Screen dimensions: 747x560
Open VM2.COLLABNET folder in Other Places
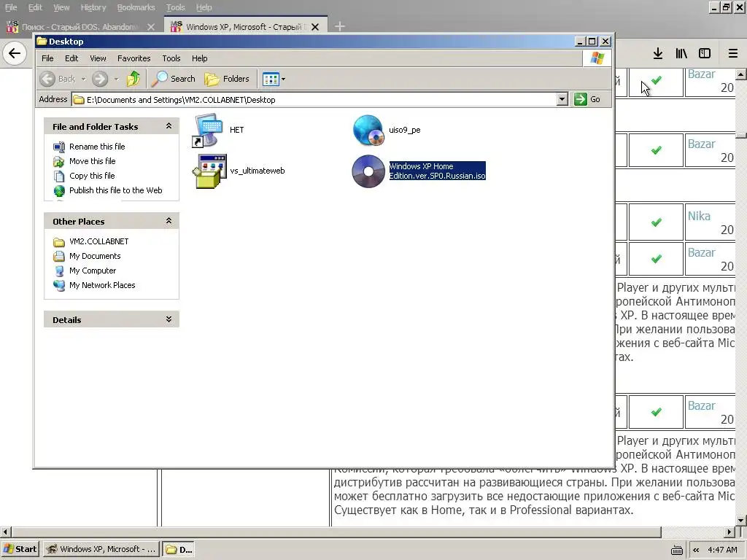click(x=98, y=241)
